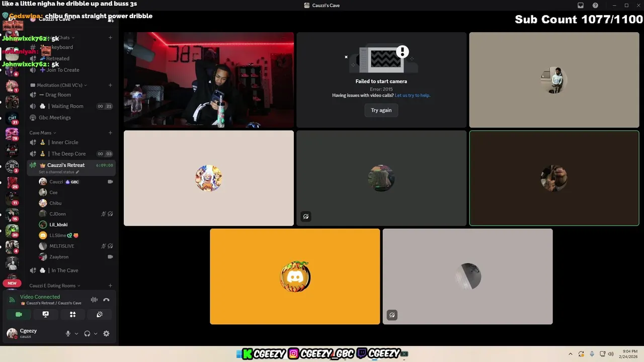Add a channel to Cauzzi E Dating Rooms
Image resolution: width=644 pixels, height=362 pixels.
pos(110,286)
